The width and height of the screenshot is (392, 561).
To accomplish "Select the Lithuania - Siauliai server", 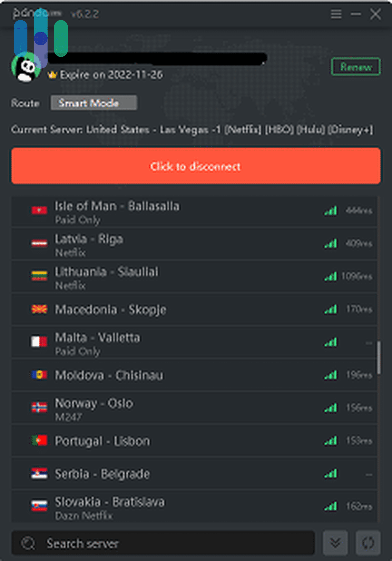I will coord(106,272).
